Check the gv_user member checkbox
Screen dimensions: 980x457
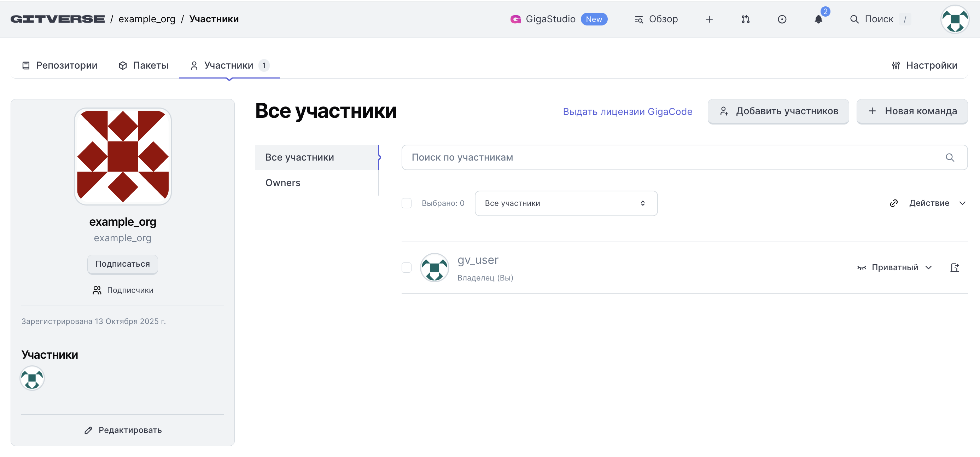[x=406, y=267]
